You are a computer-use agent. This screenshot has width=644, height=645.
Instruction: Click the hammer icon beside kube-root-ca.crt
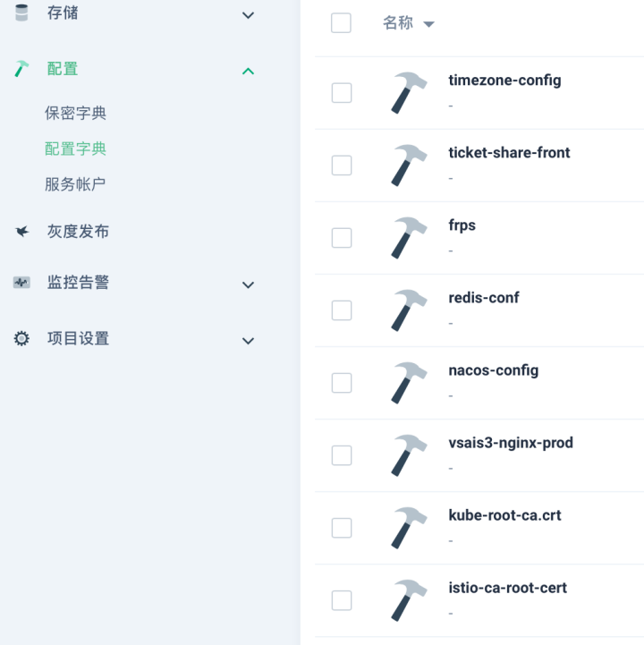(x=409, y=527)
